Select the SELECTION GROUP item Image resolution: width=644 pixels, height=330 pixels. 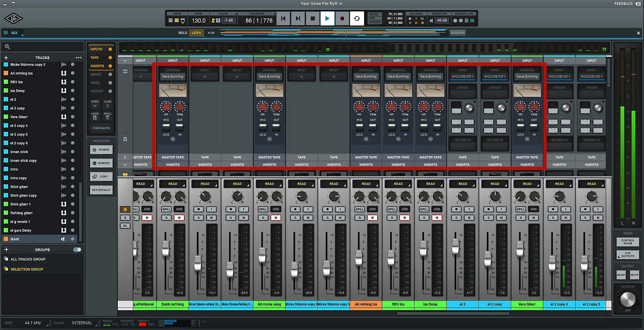pyautogui.click(x=27, y=269)
